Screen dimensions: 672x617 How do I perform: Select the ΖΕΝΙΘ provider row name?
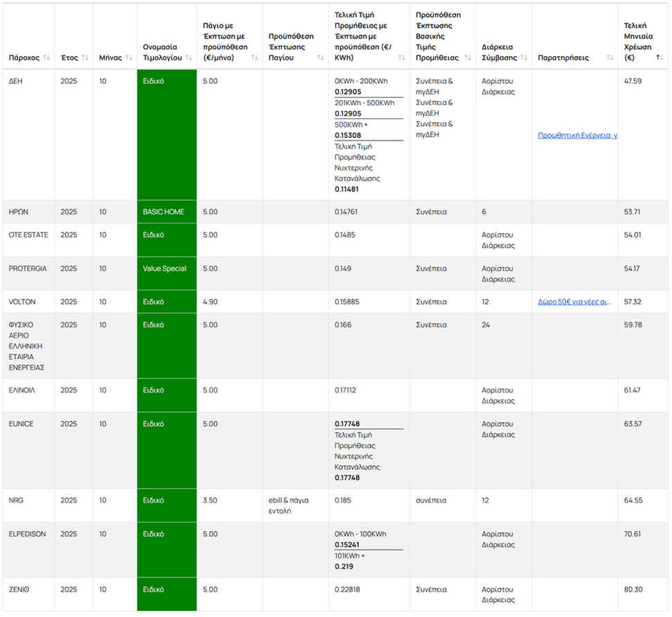pos(19,590)
